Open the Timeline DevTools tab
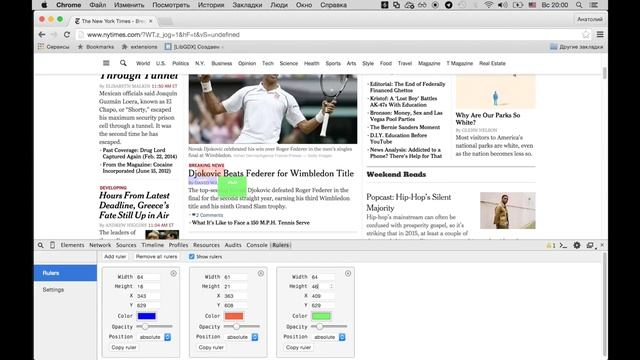Image resolution: width=640 pixels, height=360 pixels. 153,245
